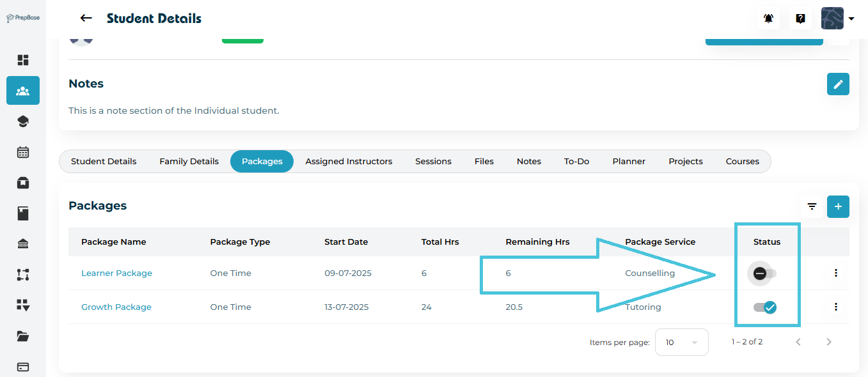
Task: Open the Learner Package link
Action: pyautogui.click(x=116, y=273)
